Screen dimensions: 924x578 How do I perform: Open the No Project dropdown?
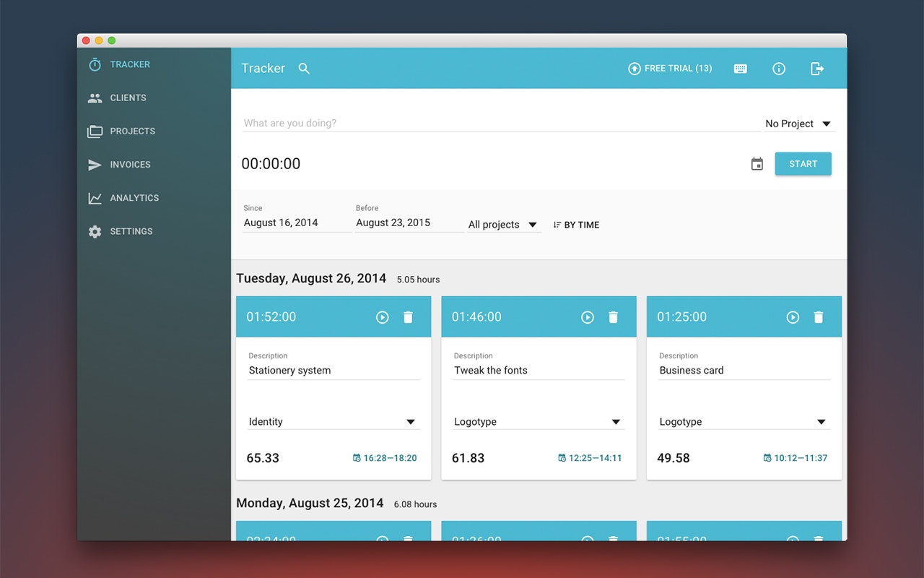coord(799,124)
